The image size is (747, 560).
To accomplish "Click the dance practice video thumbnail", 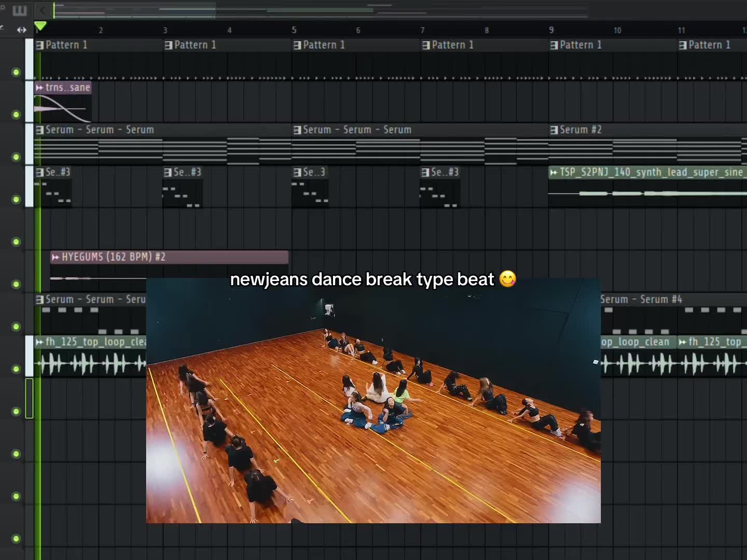I will coord(374,400).
